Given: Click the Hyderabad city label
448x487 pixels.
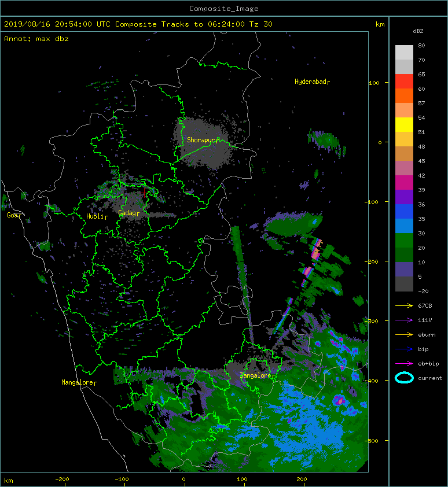Looking at the screenshot, I should click(312, 82).
